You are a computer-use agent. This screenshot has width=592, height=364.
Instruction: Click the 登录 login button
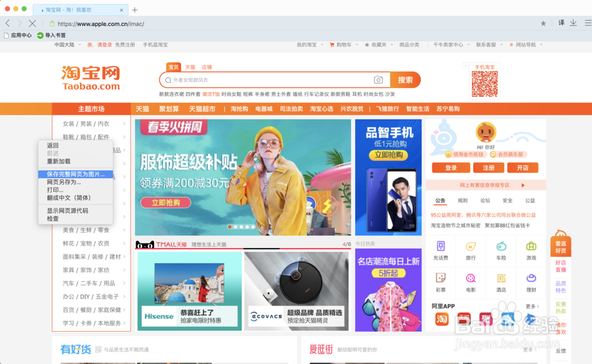[x=451, y=167]
